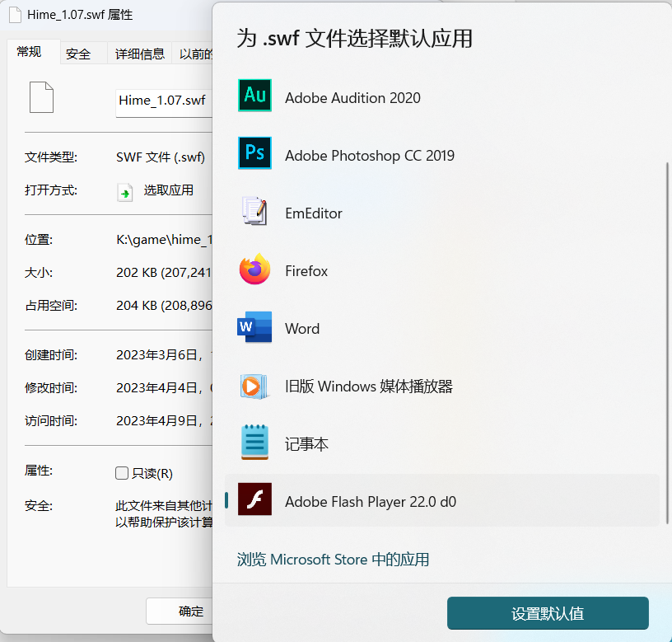
Task: Click the 选取应用 icon beside 打开方式
Action: point(124,192)
